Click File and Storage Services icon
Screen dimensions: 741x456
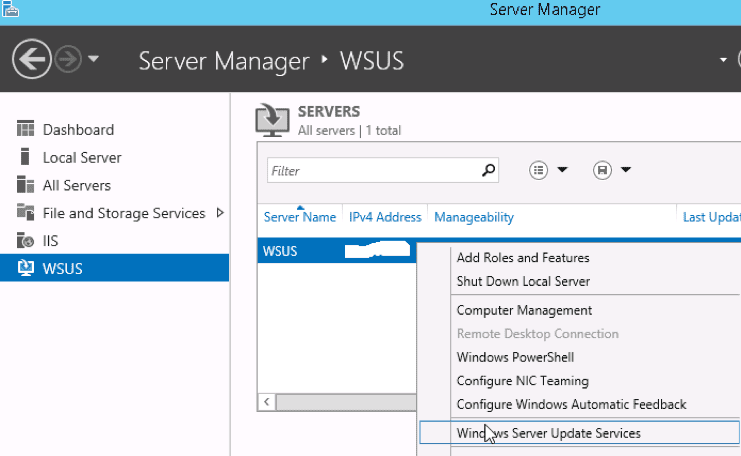point(26,213)
